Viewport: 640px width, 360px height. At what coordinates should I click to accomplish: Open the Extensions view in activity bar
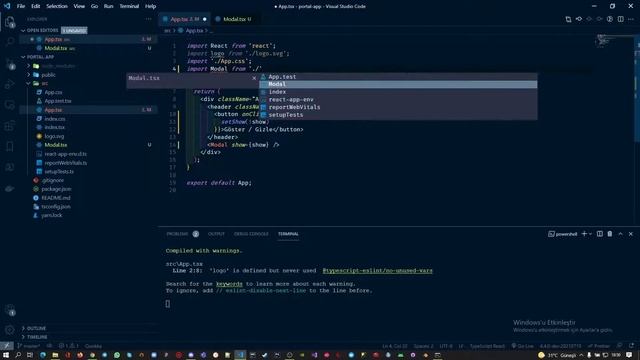(10, 126)
